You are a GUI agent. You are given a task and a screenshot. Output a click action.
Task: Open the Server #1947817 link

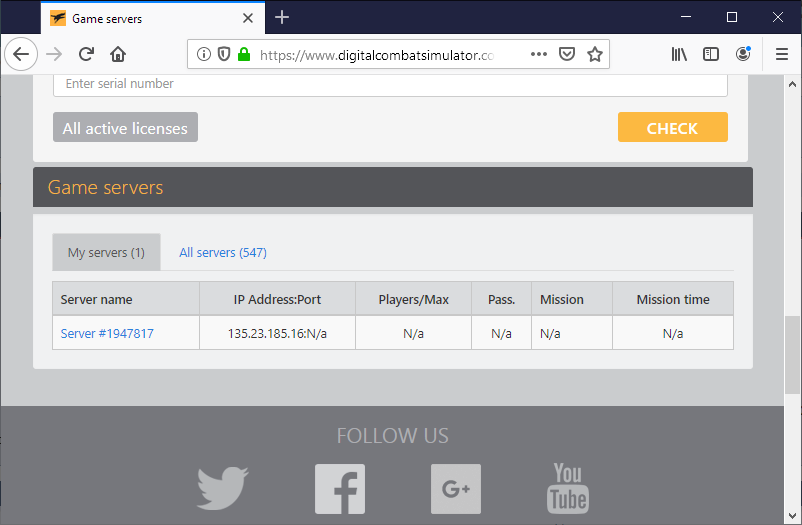click(x=107, y=334)
